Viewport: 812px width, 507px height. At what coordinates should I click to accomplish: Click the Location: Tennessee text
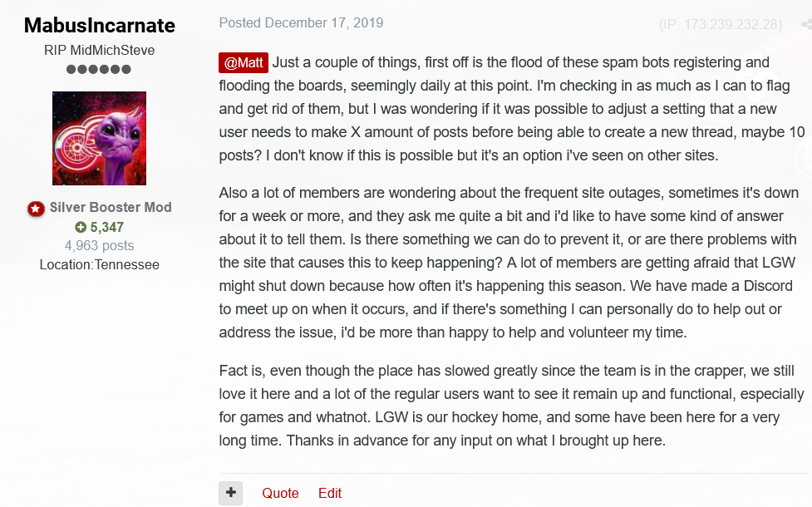99,264
